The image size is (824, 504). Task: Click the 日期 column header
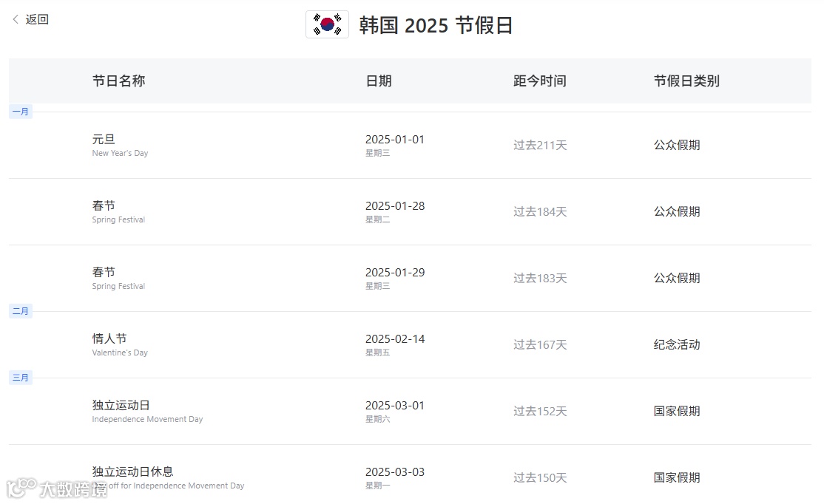378,81
